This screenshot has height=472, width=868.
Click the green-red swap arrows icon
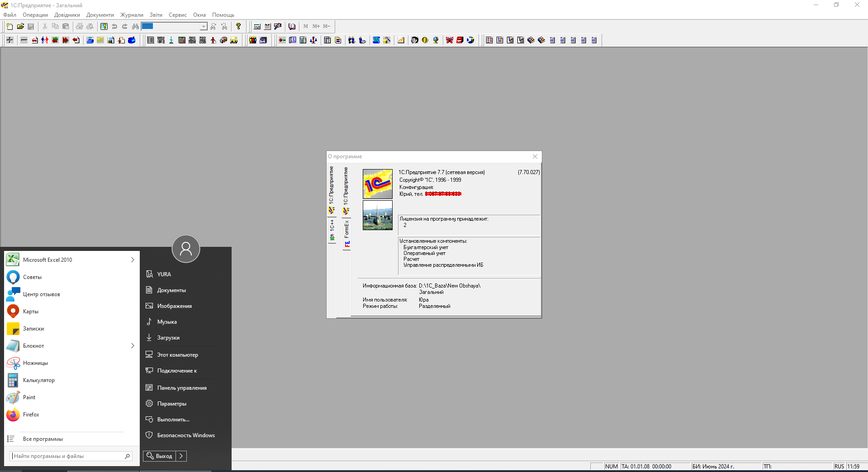[x=55, y=40]
